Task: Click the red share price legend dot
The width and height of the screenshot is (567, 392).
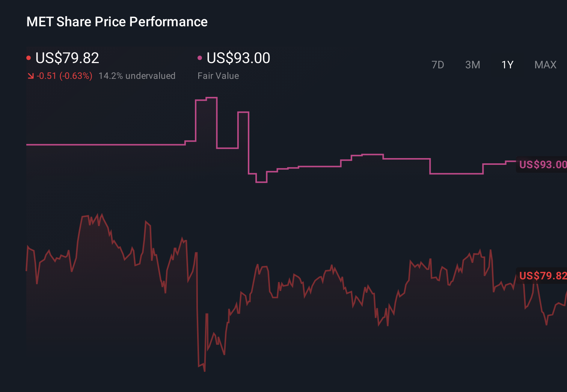Action: click(x=29, y=58)
